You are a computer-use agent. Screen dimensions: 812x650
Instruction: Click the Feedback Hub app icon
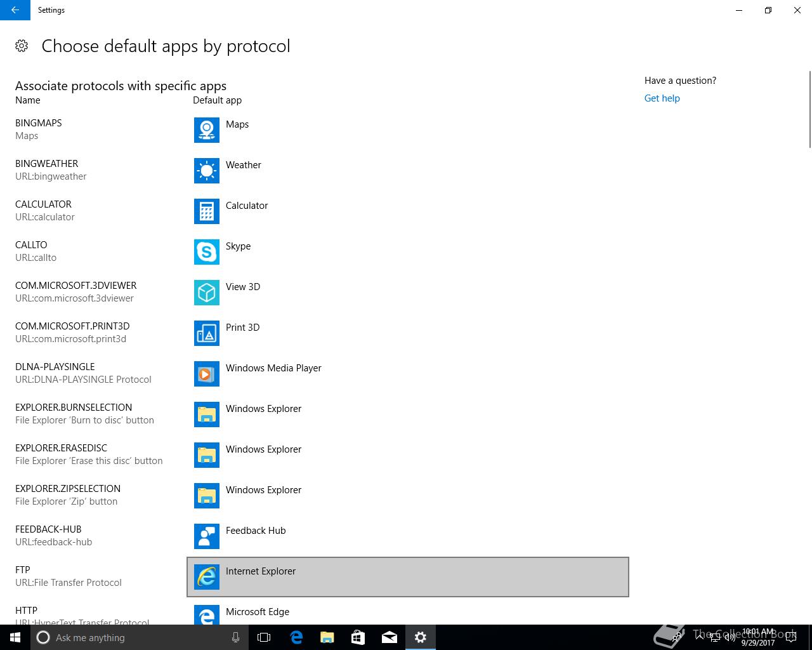tap(207, 536)
